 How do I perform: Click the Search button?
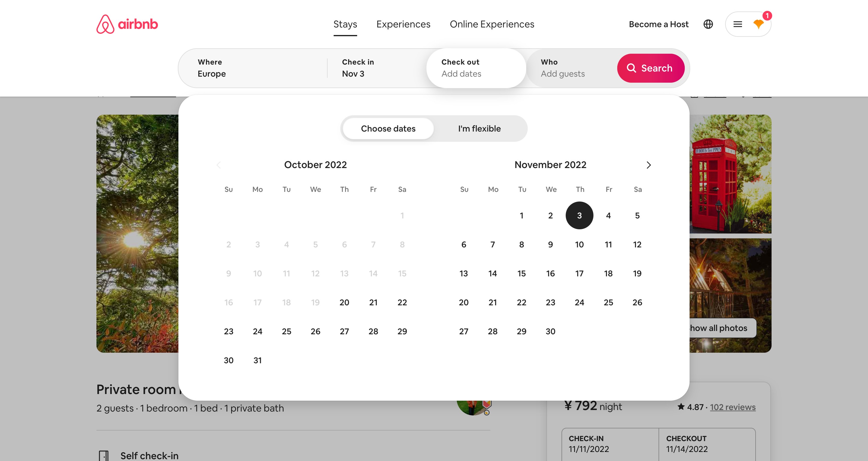[651, 68]
